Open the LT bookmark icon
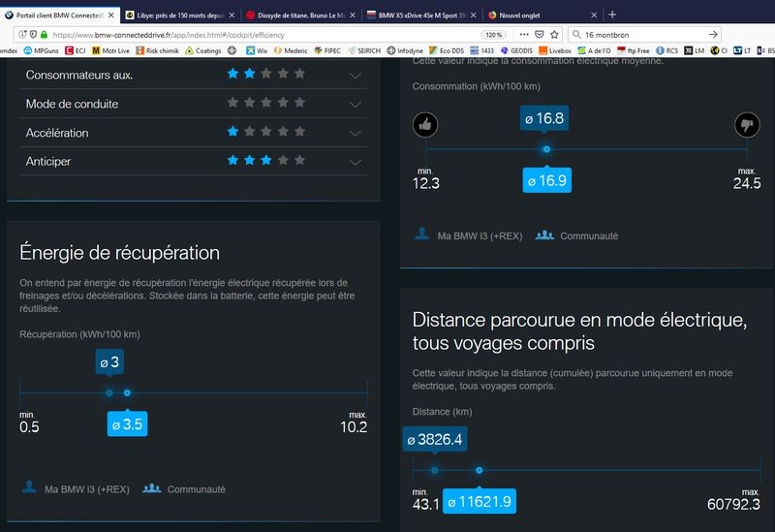Screen dimensions: 775x532 point(737,50)
